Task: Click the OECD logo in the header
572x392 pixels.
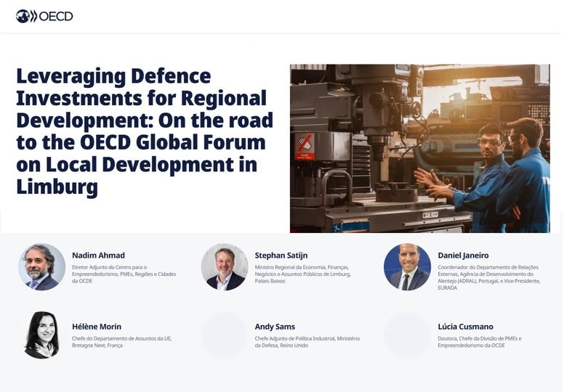Action: 44,16
